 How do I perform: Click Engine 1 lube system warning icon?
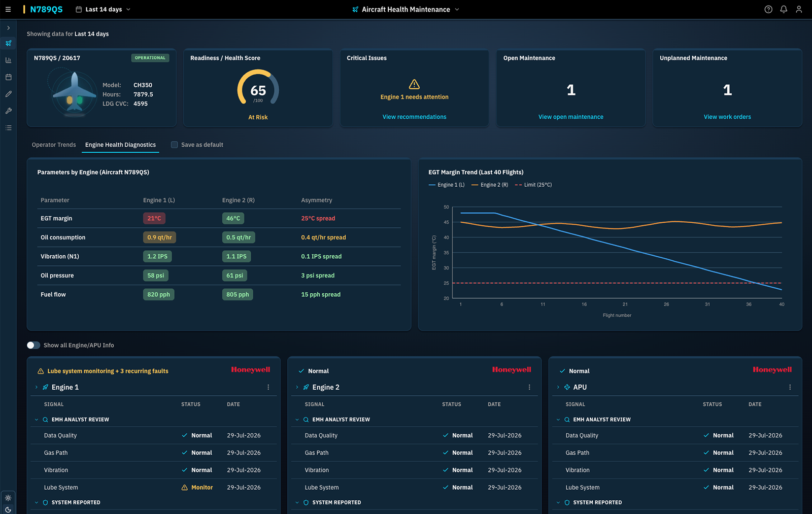tap(41, 371)
